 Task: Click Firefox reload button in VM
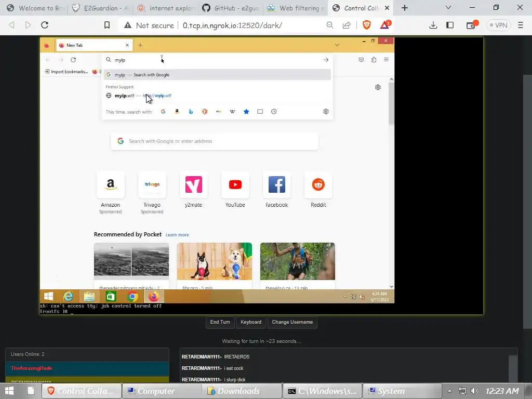tap(73, 60)
